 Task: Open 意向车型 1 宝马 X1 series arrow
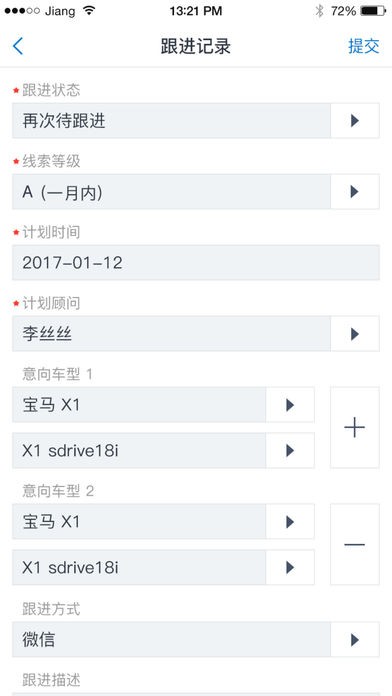coord(290,405)
